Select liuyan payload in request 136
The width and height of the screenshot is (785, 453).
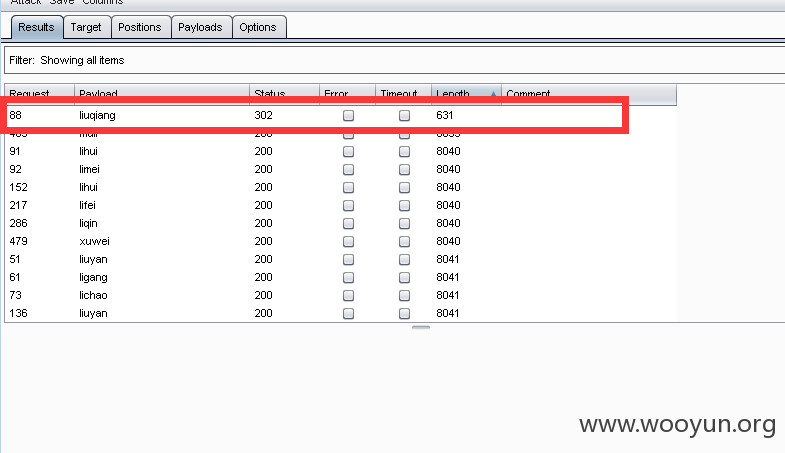[94, 313]
